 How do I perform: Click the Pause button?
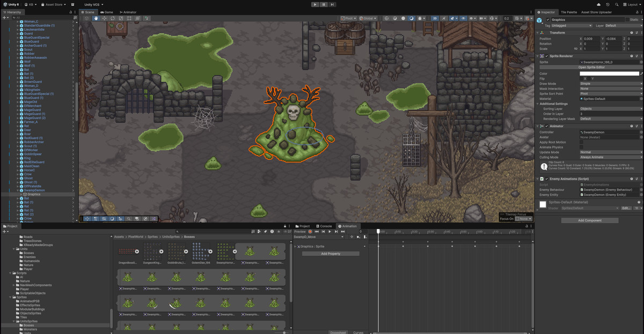tap(324, 4)
